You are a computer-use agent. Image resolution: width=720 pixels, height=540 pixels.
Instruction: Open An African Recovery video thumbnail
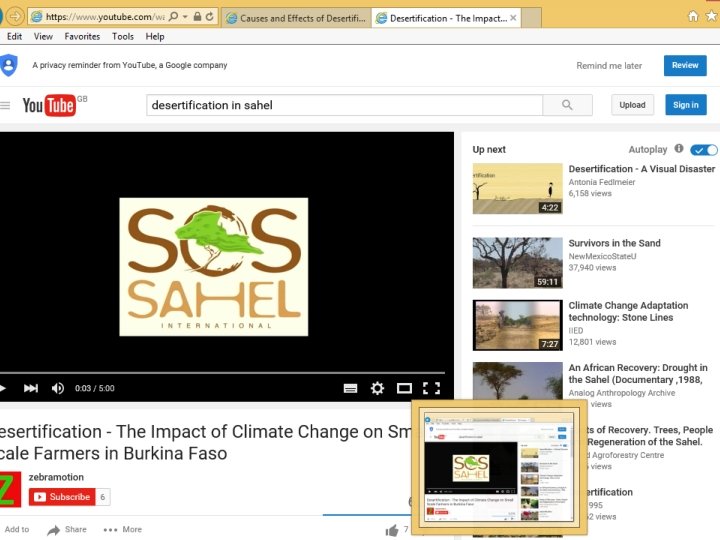click(x=518, y=381)
